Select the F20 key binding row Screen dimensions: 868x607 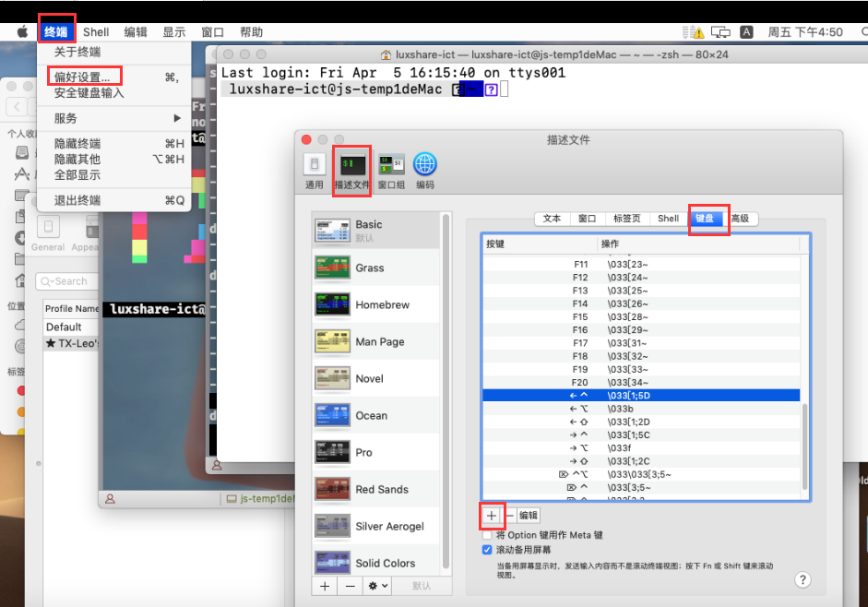(642, 382)
